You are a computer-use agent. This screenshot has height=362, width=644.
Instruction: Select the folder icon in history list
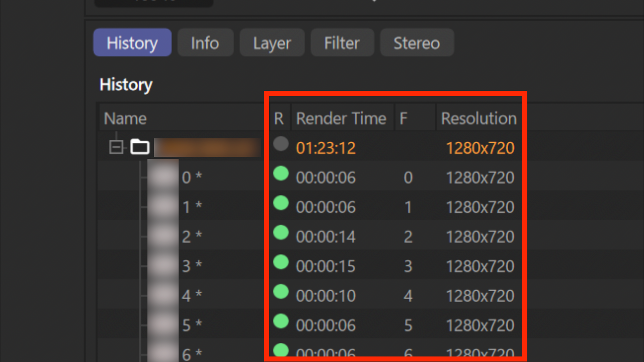click(140, 147)
